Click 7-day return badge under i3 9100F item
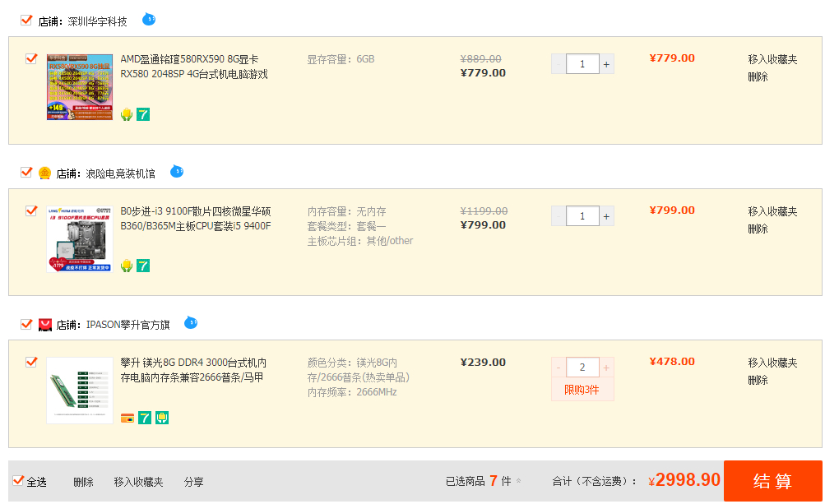This screenshot has height=504, width=825. (x=143, y=266)
